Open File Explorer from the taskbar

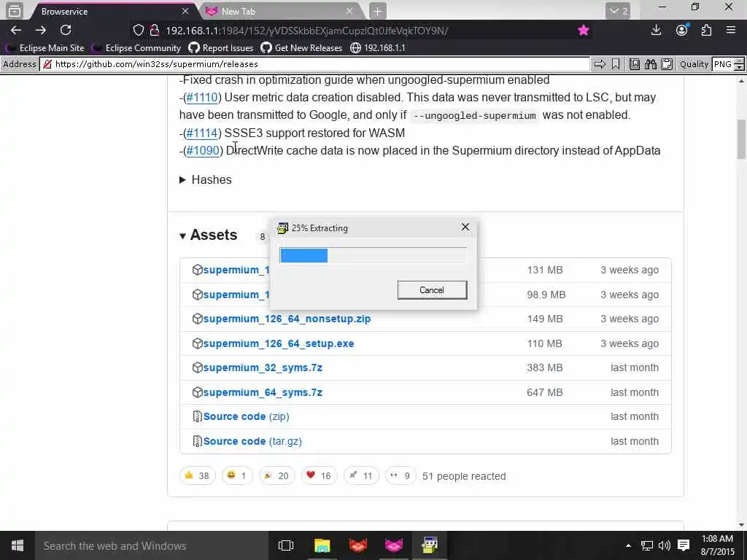[322, 545]
